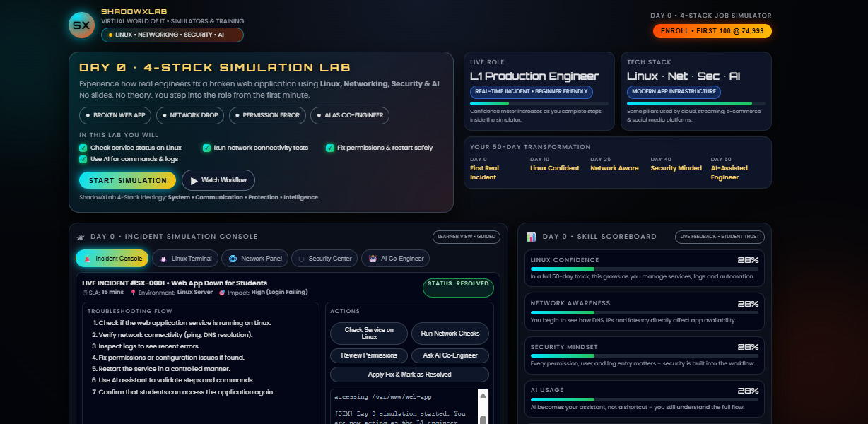868x424 pixels.
Task: Toggle the 'Use AI for commands & logs' checkmark
Action: [83, 159]
